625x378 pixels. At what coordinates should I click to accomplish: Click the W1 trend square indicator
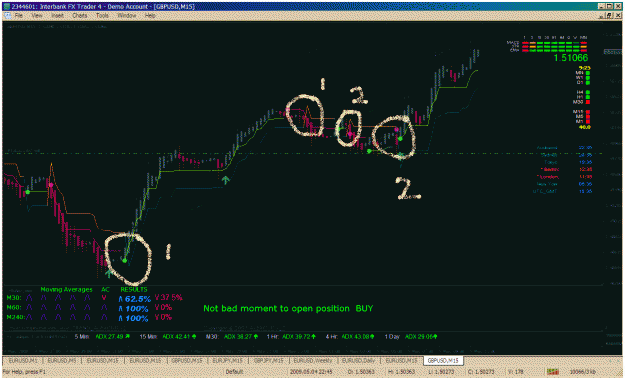(x=588, y=78)
